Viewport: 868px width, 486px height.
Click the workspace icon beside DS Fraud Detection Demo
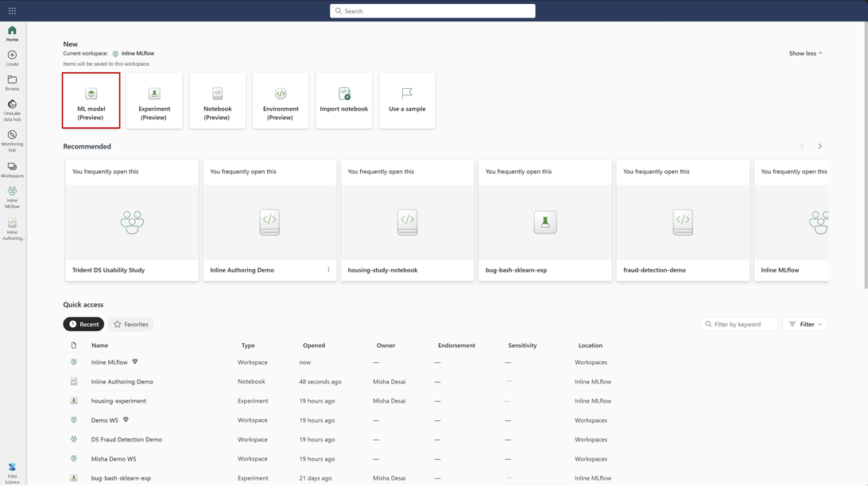pyautogui.click(x=74, y=440)
